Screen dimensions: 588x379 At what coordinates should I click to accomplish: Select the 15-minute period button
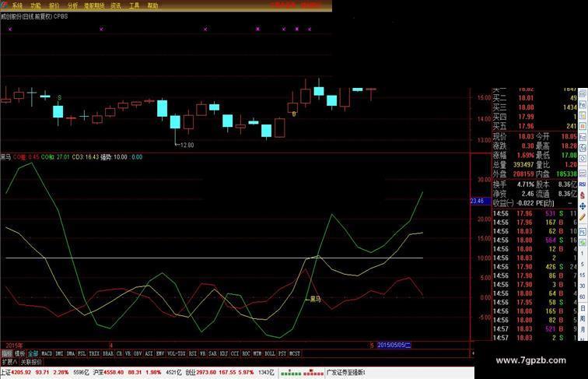(x=583, y=275)
